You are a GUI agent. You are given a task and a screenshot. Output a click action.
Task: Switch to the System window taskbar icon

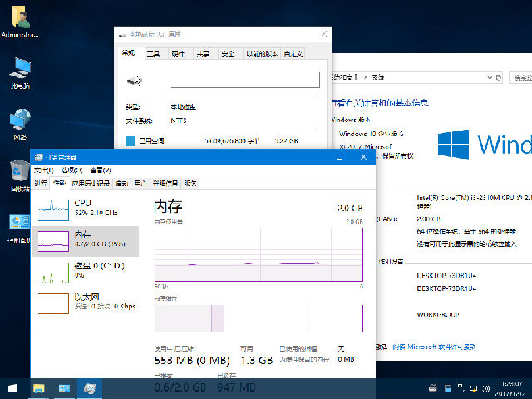tap(64, 388)
